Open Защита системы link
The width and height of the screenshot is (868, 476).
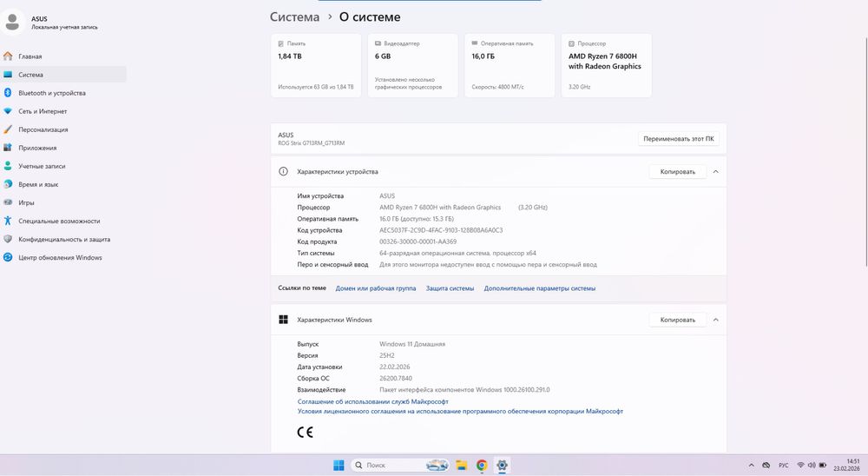pos(450,288)
